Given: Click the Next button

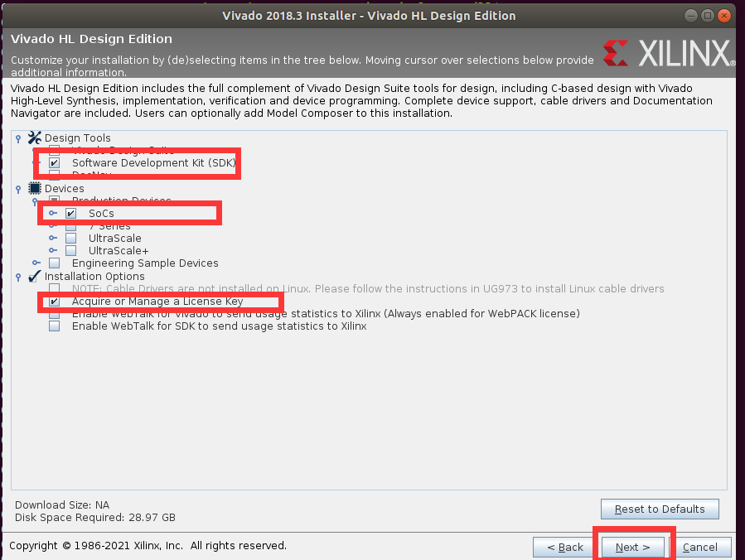Looking at the screenshot, I should [632, 548].
